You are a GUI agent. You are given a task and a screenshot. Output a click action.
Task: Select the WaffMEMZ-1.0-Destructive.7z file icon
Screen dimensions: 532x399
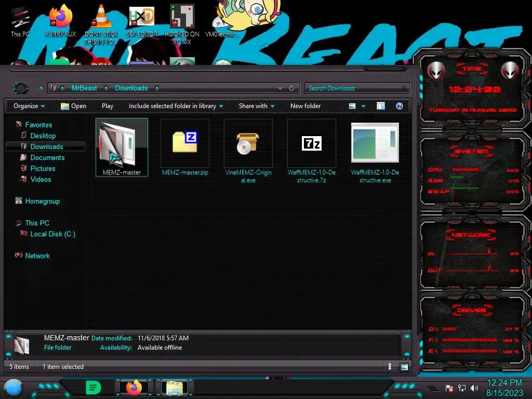(x=312, y=143)
